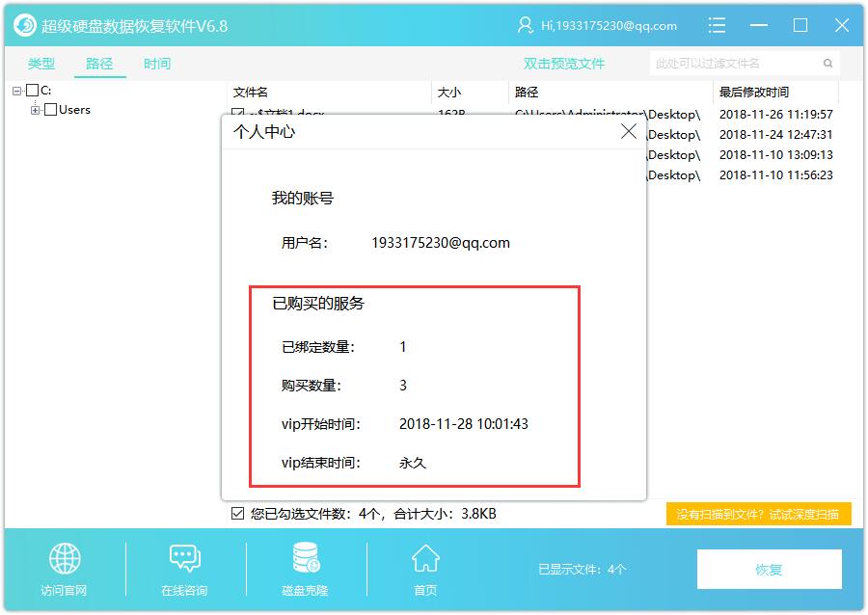Switch to the 类型 tab
868x615 pixels.
tap(41, 64)
